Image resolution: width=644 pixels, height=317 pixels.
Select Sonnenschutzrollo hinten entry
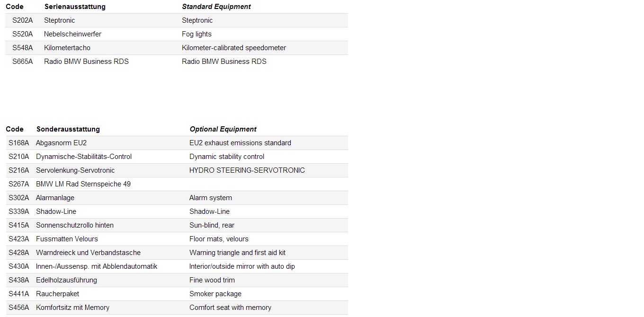click(x=75, y=225)
